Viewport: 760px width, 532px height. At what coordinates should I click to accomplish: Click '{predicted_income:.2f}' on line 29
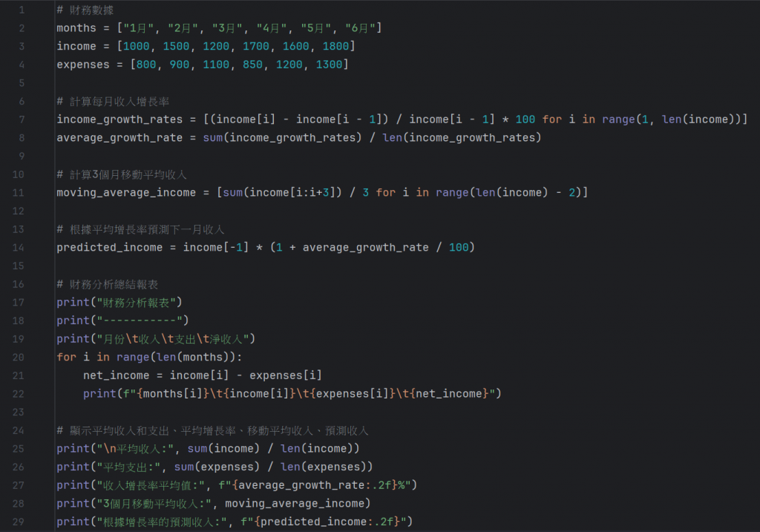pos(327,522)
